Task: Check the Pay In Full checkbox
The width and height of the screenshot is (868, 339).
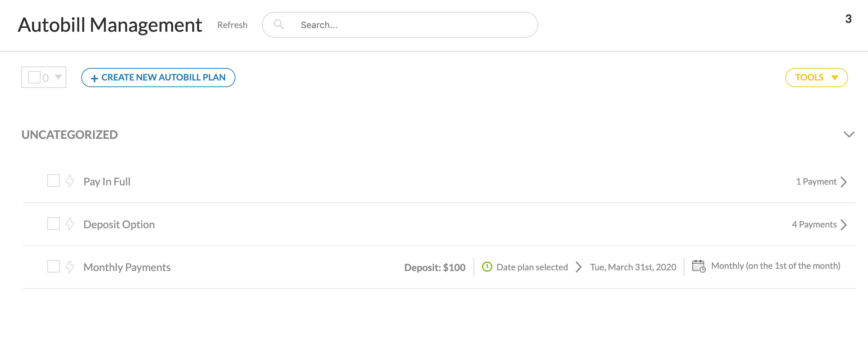Action: pos(54,181)
